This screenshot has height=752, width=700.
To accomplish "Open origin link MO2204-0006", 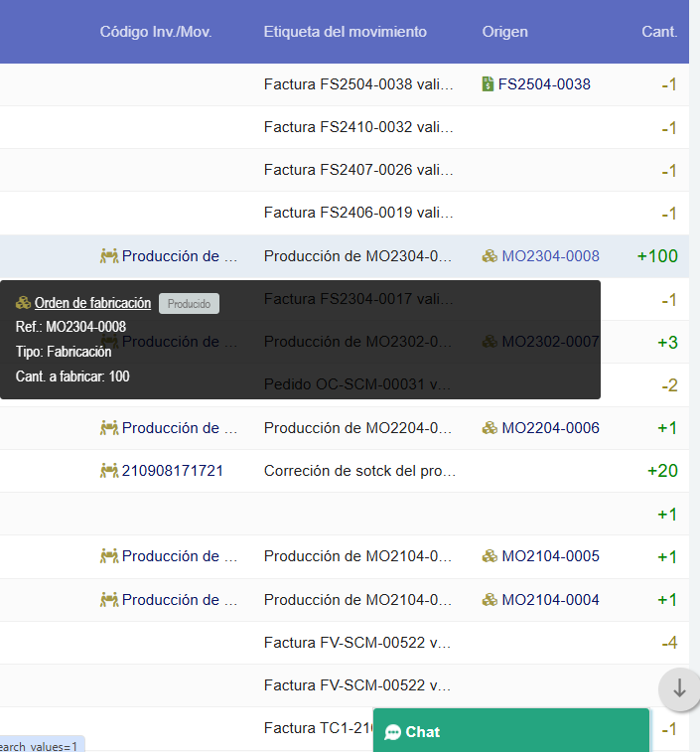I will (x=550, y=428).
